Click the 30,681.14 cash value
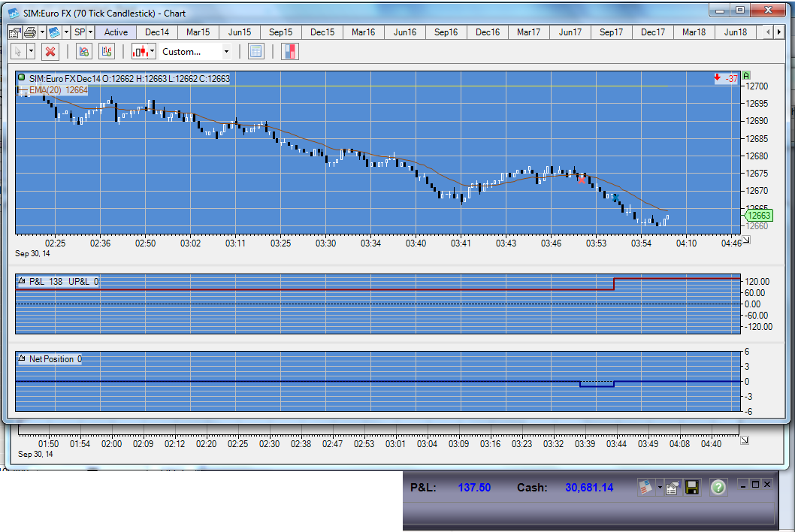 589,488
